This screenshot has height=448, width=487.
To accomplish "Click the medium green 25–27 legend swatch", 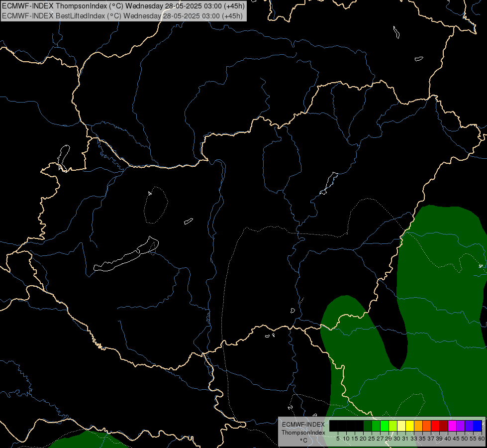I will [376, 426].
